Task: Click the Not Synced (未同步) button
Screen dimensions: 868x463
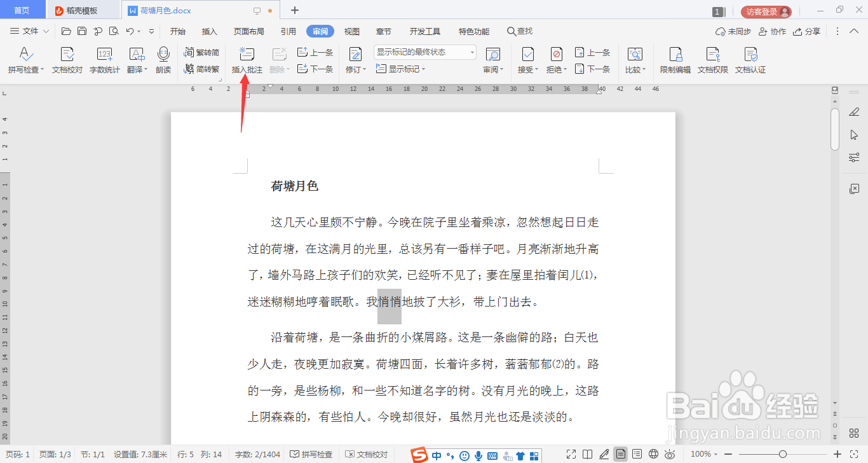Action: pos(733,31)
